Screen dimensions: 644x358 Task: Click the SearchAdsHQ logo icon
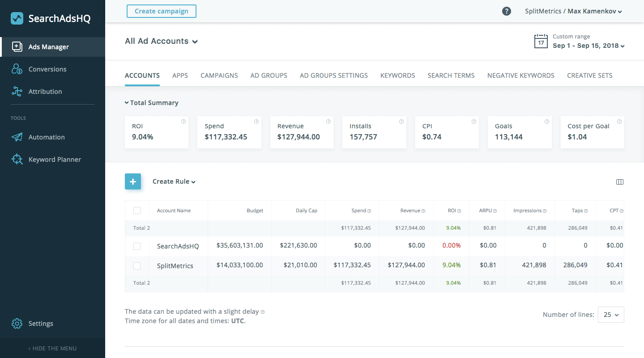click(x=17, y=18)
